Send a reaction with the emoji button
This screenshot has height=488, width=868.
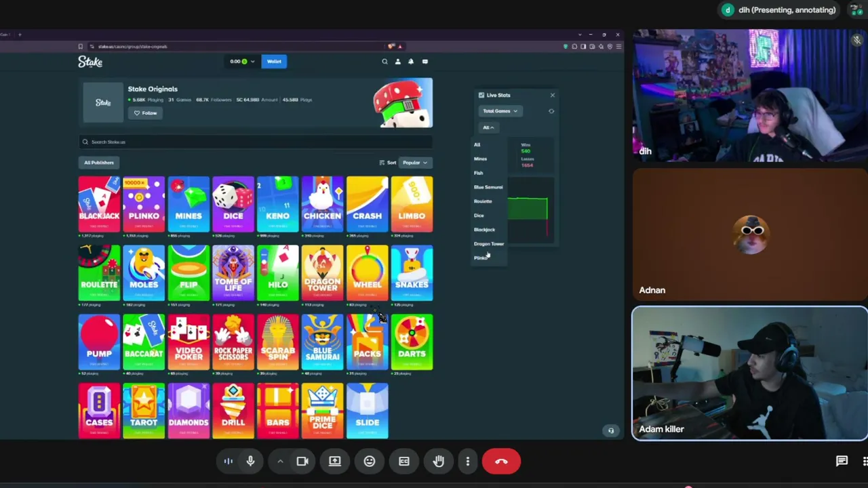pyautogui.click(x=370, y=462)
